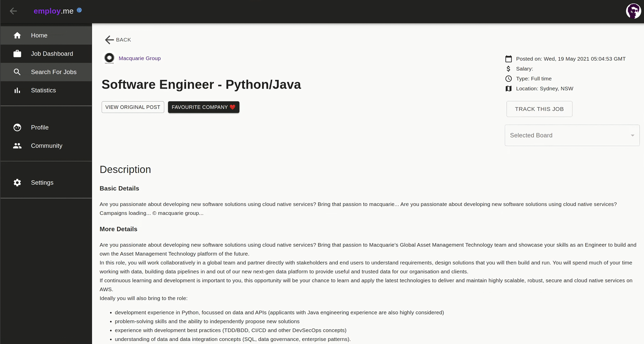Toggle Favourite Company for Macquarie Group
This screenshot has width=644, height=344.
pos(203,107)
